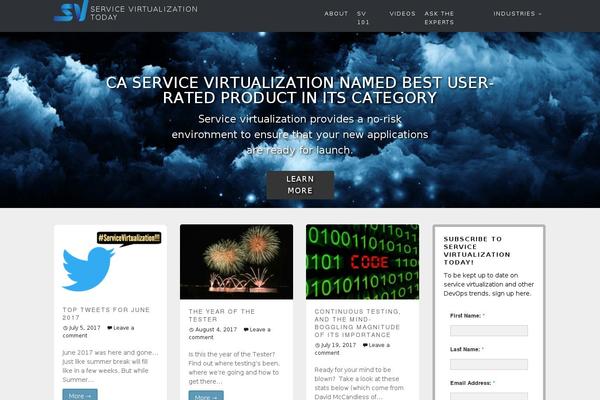Click Service Virtualization Today site title
Viewport: 600px width, 400px height.
click(144, 13)
